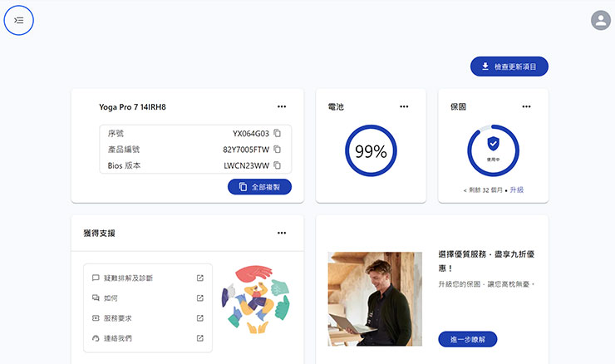
Task: Click the colorful hands support illustration
Action: pos(256,299)
